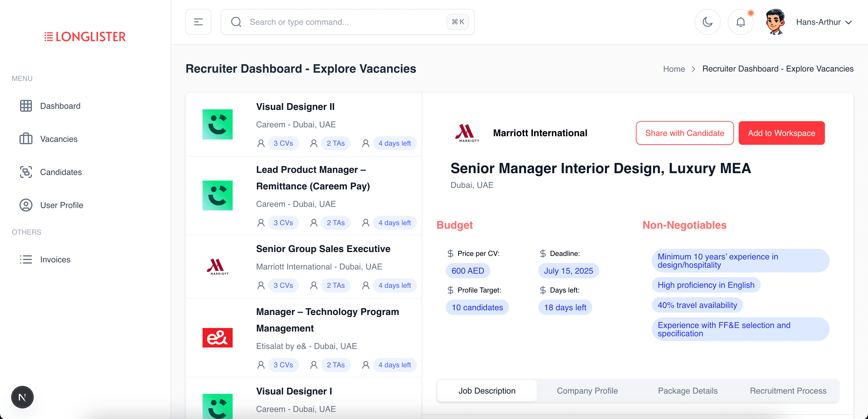
Task: Click the person icon beside 2 TAs in Manager Technology Program
Action: (314, 365)
